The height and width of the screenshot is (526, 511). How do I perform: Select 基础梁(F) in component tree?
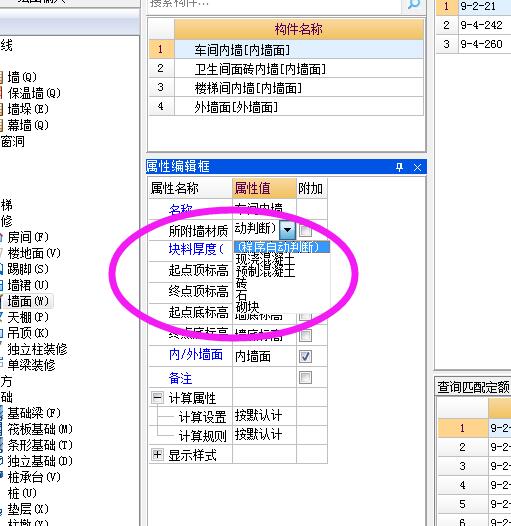click(34, 413)
